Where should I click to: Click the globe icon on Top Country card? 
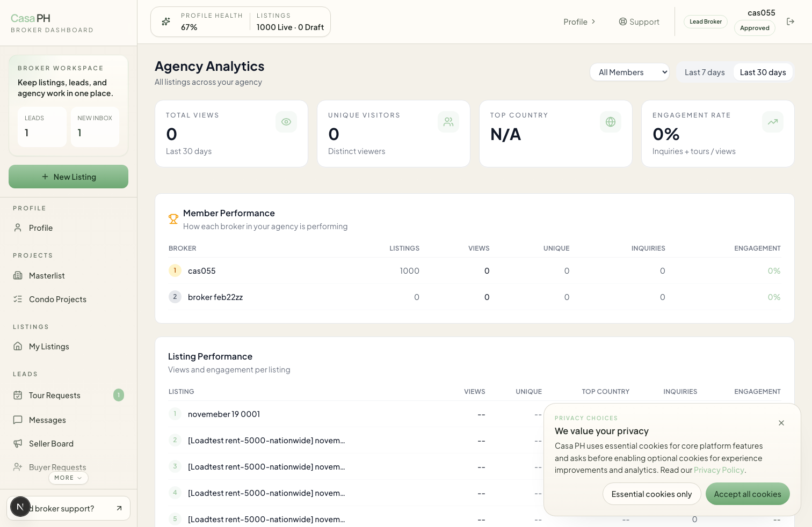610,122
